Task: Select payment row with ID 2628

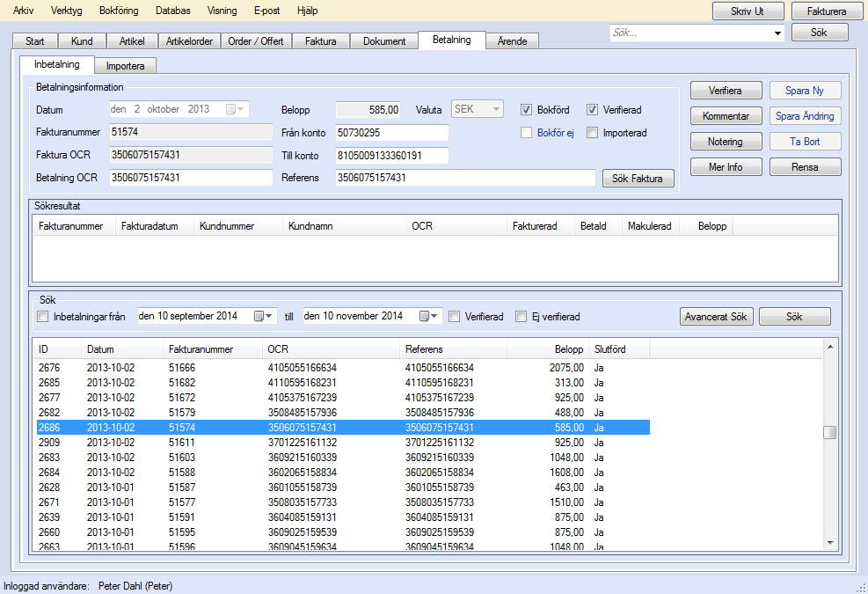Action: point(343,488)
